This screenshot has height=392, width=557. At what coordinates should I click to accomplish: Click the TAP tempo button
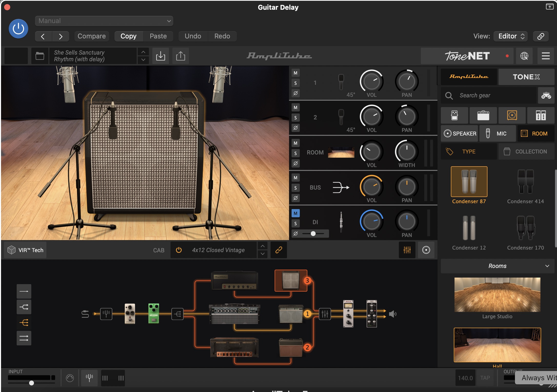coord(485,378)
